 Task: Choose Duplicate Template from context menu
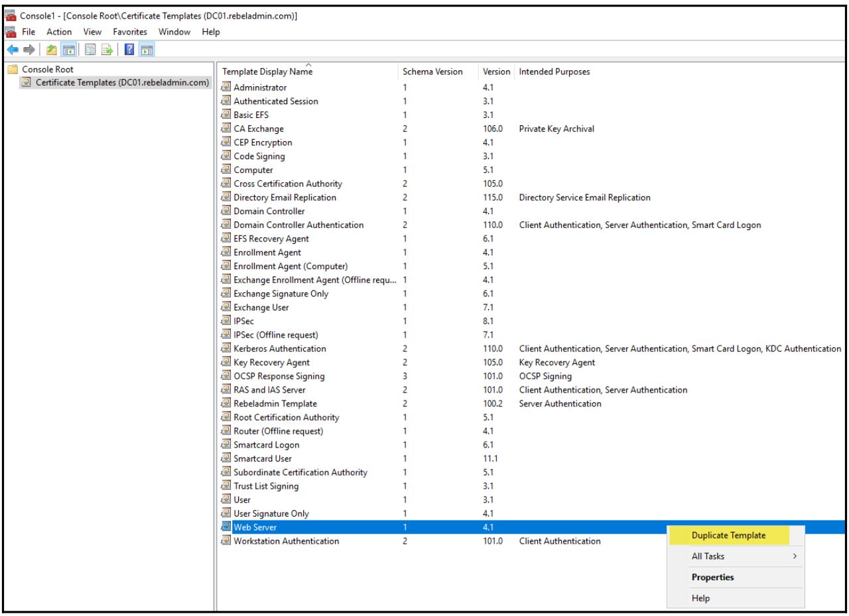point(728,535)
